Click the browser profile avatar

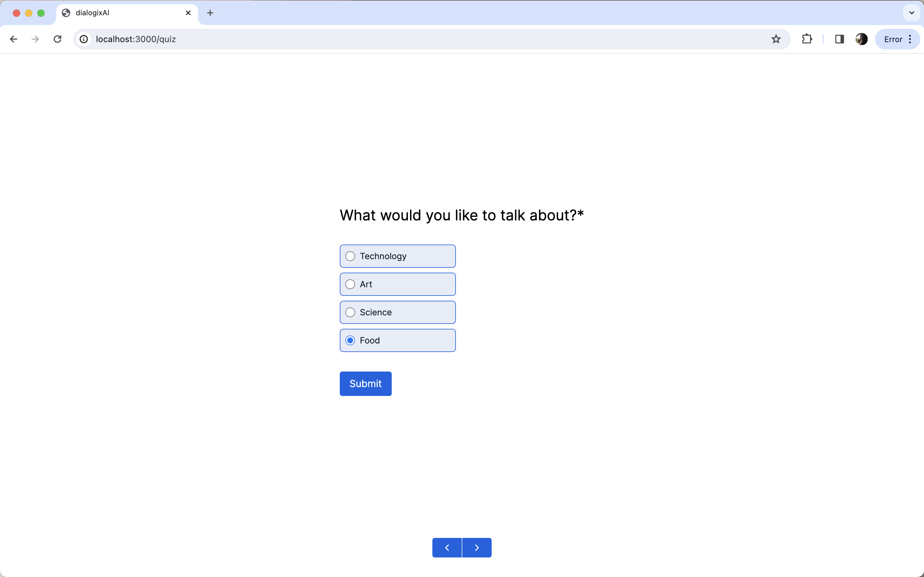coord(862,39)
